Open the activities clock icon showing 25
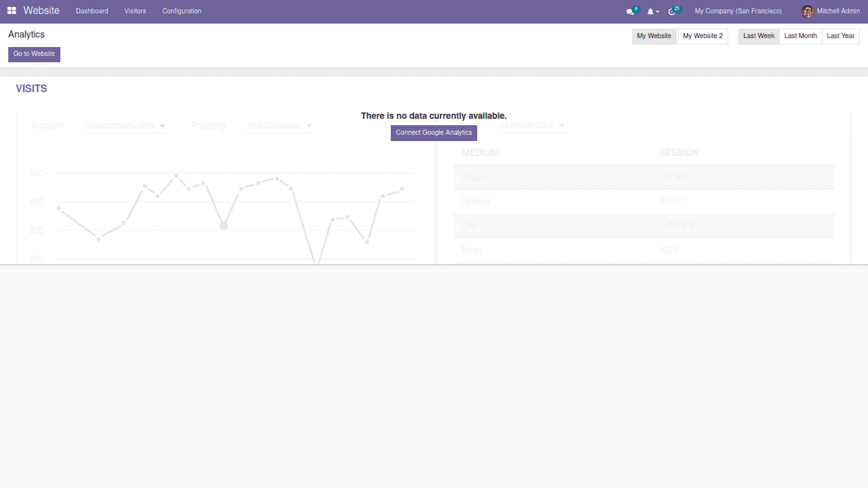This screenshot has width=868, height=488. [672, 11]
